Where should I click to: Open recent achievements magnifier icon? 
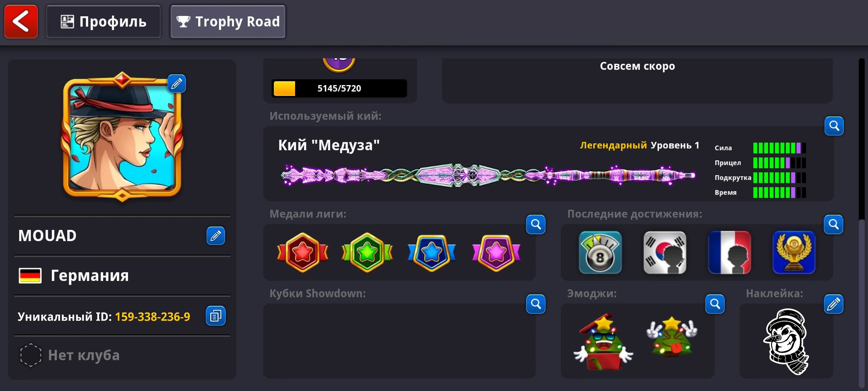click(834, 225)
